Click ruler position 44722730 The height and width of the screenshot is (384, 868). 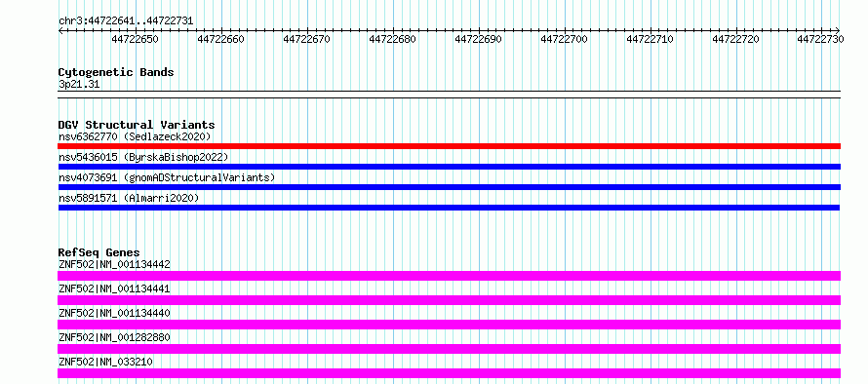pos(821,39)
